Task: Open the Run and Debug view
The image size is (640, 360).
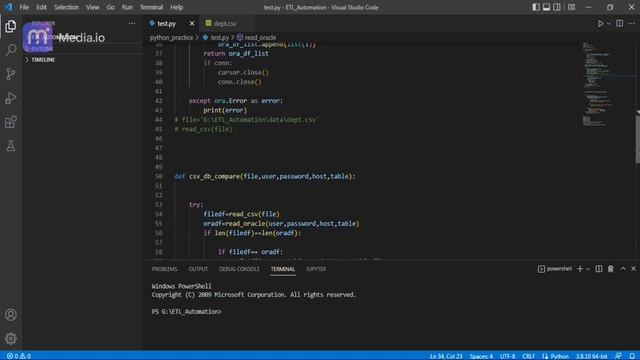Action: tap(11, 98)
